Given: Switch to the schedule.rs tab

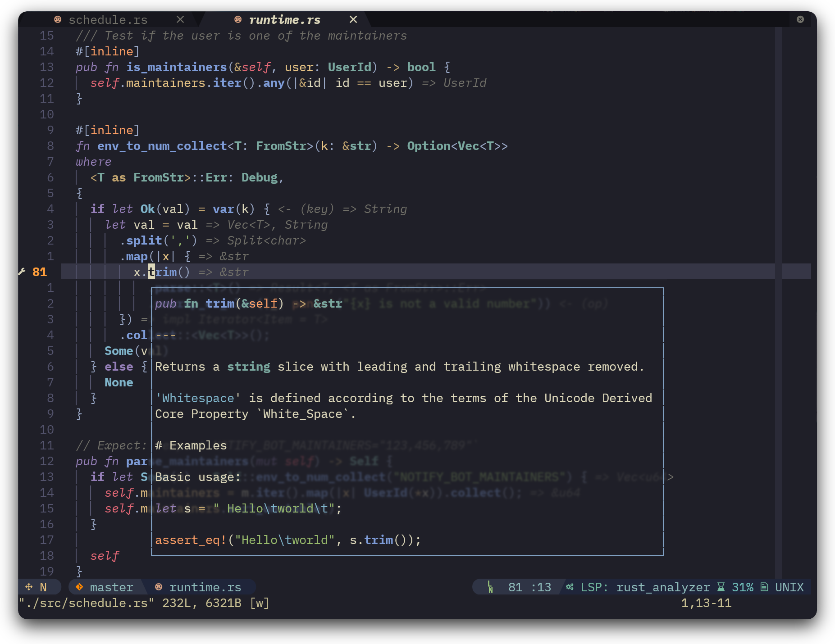Looking at the screenshot, I should (108, 20).
